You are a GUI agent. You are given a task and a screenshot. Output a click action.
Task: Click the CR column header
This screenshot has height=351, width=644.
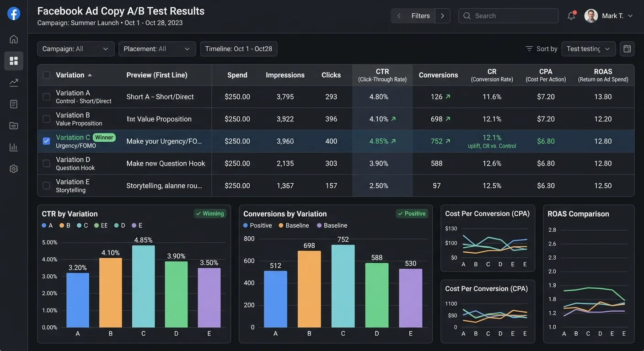[x=492, y=75]
